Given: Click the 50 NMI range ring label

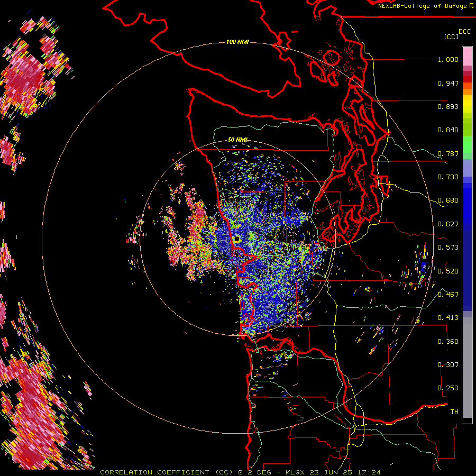Looking at the screenshot, I should pos(237,140).
